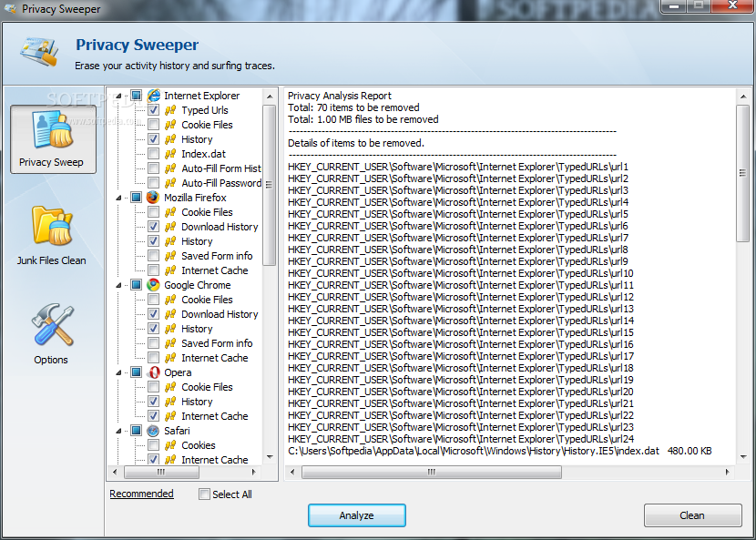Uncheck Typed Urls under Internet Explorer
The width and height of the screenshot is (756, 540).
pos(153,110)
